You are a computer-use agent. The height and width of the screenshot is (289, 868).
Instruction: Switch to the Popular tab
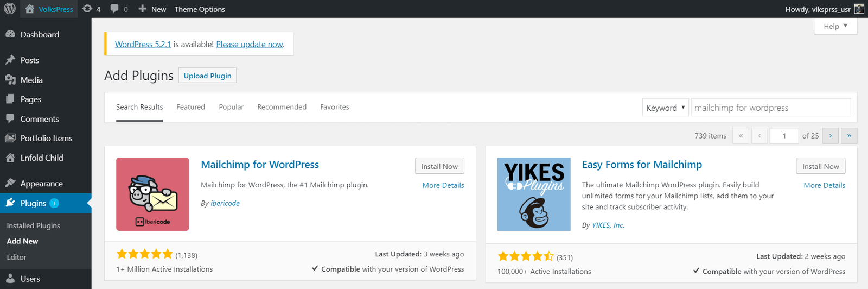pos(231,107)
